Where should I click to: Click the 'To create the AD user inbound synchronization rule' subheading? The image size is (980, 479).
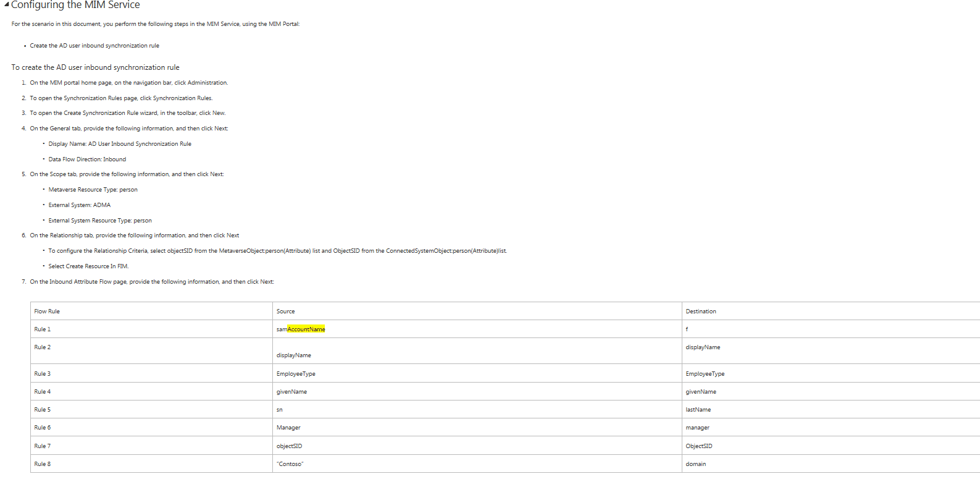[x=95, y=67]
